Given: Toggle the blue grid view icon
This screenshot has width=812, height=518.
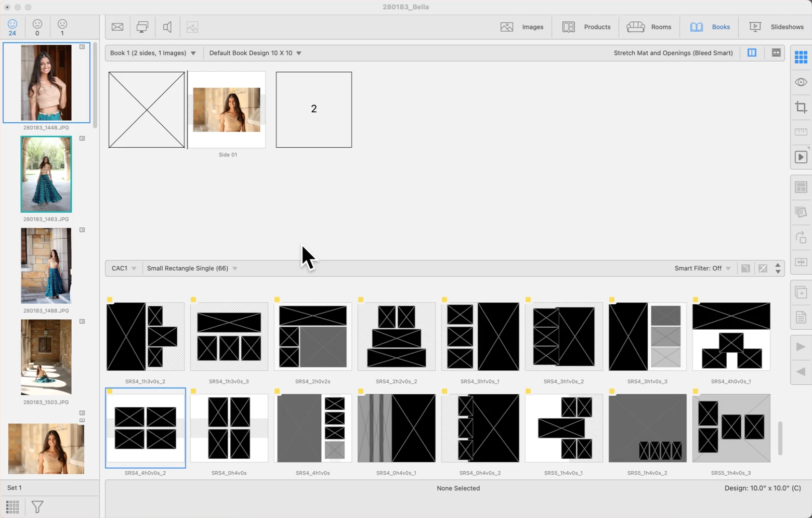Looking at the screenshot, I should tap(801, 57).
